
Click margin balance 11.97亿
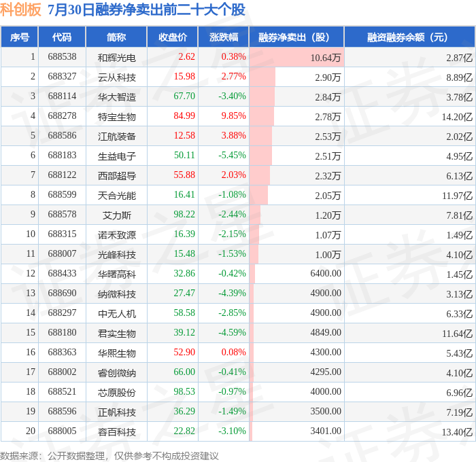[x=457, y=196]
